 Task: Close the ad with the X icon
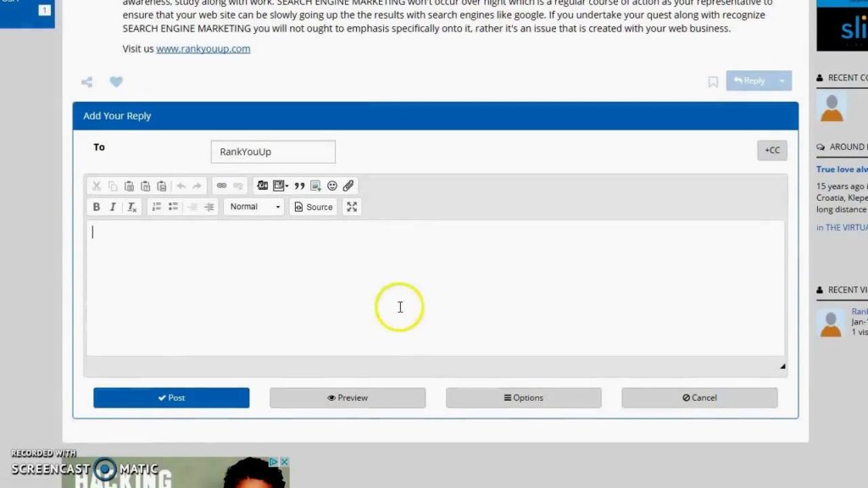click(284, 462)
